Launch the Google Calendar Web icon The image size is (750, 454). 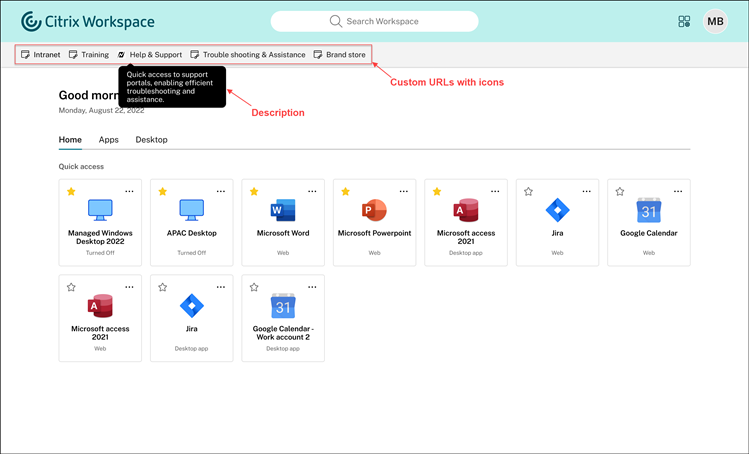pos(649,210)
